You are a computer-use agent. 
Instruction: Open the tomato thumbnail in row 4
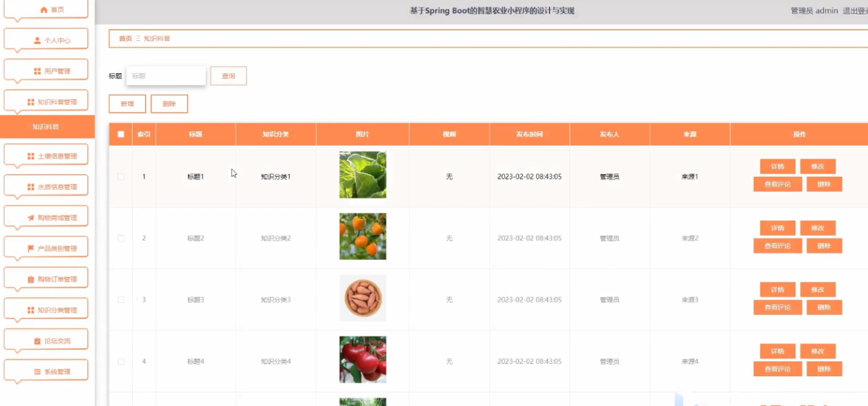pos(362,359)
